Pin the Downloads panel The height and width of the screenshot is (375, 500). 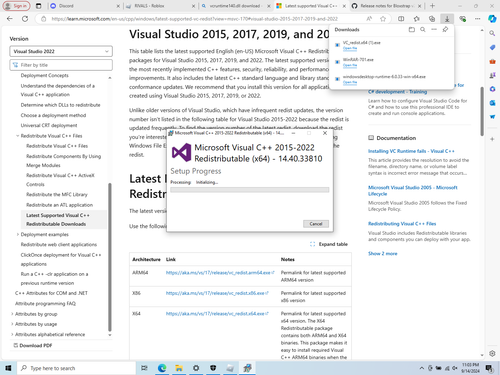[445, 30]
